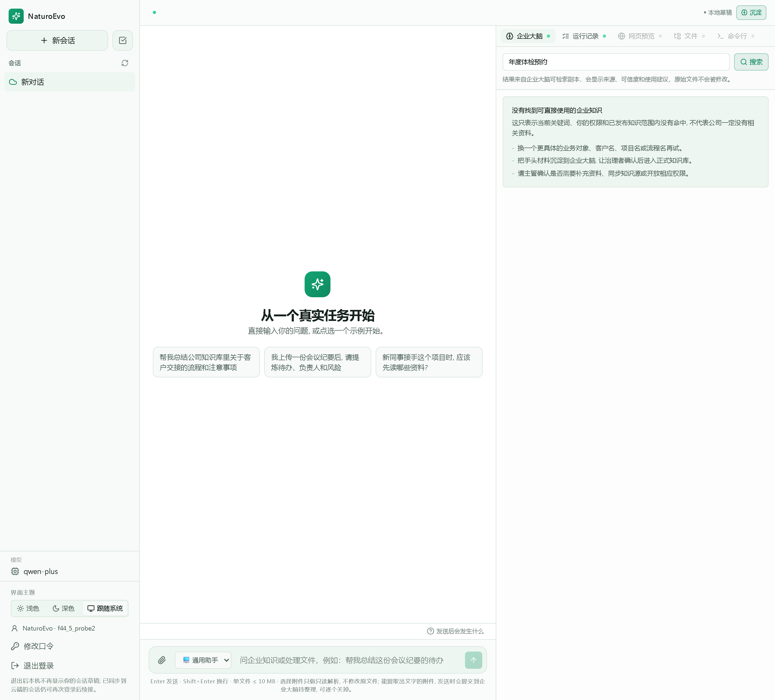Open 发送后会发生什么 help link
This screenshot has height=700, width=775.
point(456,631)
